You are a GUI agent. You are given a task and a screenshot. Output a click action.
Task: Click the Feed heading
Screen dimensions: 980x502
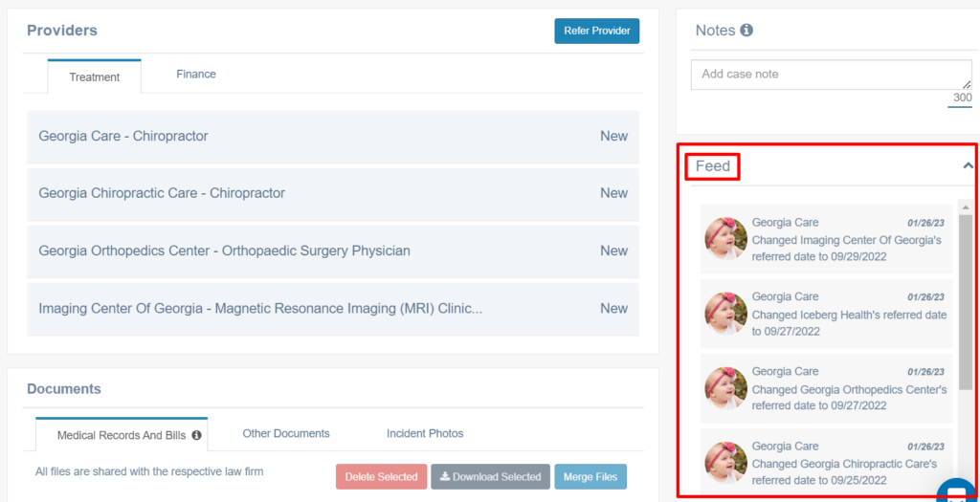pos(712,166)
